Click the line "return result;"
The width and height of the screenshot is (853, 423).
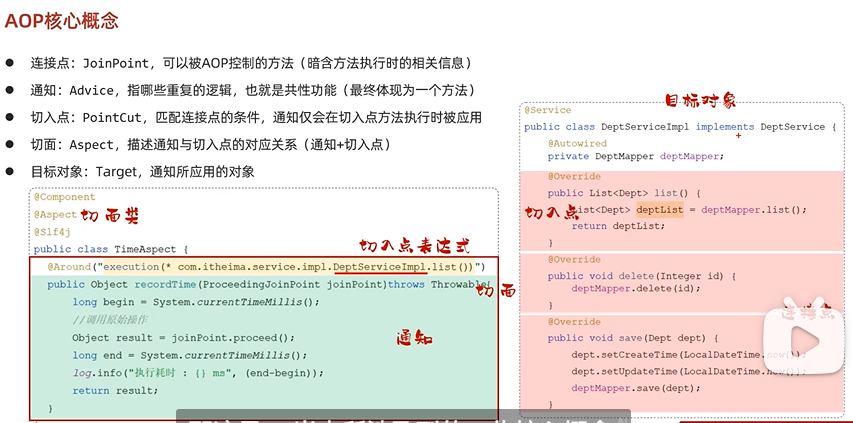click(115, 390)
